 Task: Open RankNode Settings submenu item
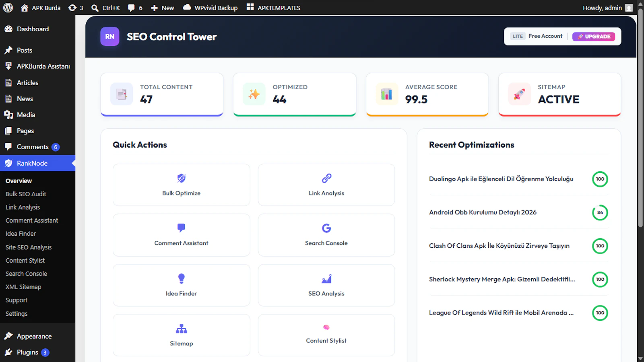click(17, 314)
